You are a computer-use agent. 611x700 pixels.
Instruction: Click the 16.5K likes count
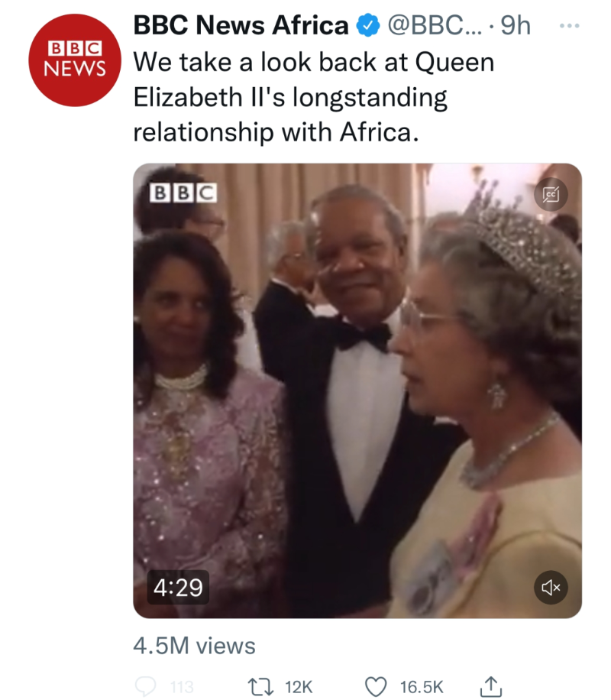coord(421,686)
